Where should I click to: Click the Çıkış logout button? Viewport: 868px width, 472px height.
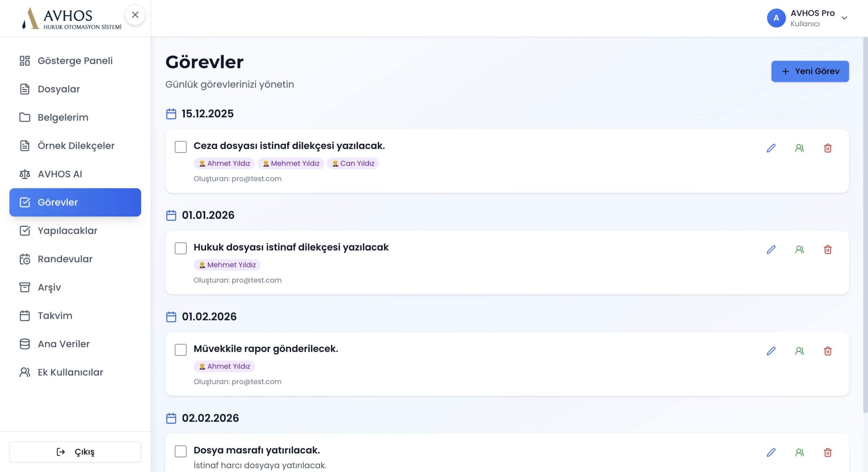click(x=75, y=452)
